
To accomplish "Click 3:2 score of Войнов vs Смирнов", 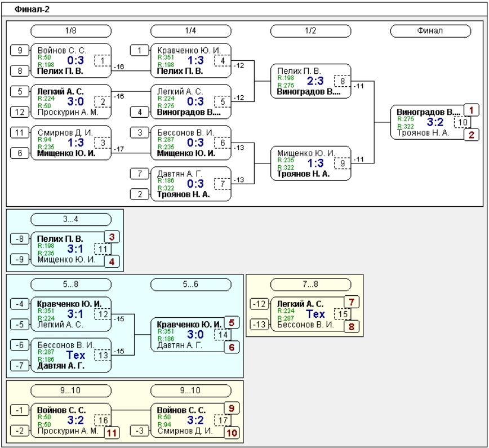I will pyautogui.click(x=195, y=420).
